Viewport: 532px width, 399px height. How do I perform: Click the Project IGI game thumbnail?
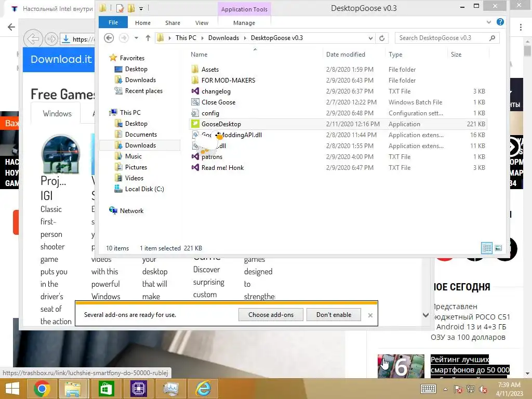[x=60, y=154]
